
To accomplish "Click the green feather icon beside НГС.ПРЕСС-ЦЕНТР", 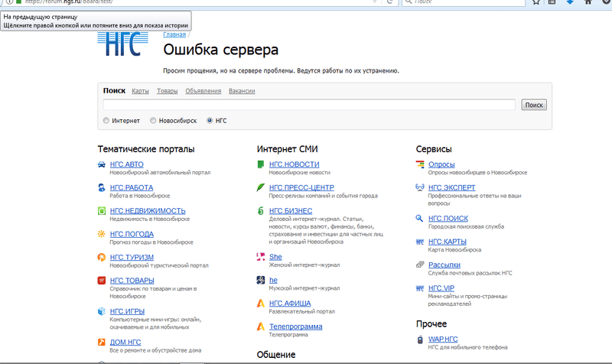I will (261, 187).
